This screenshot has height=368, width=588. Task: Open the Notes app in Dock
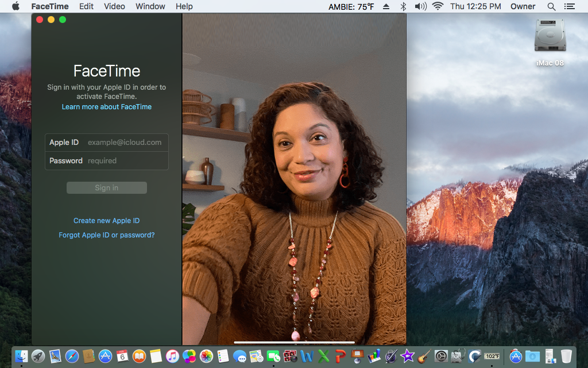coord(156,355)
